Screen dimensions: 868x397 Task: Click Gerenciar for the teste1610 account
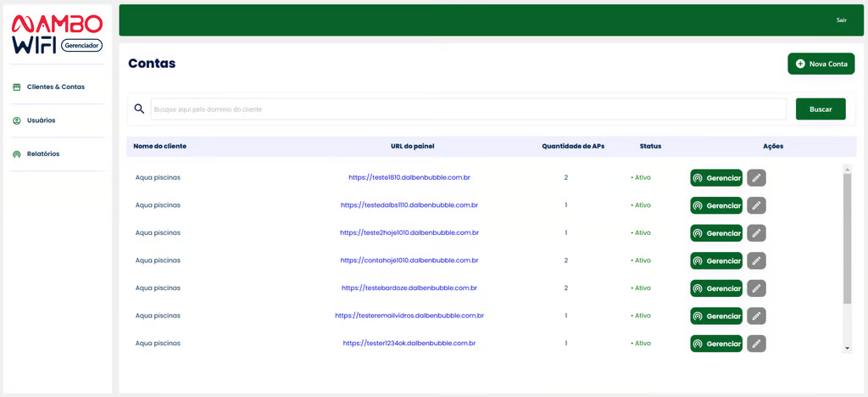point(715,177)
